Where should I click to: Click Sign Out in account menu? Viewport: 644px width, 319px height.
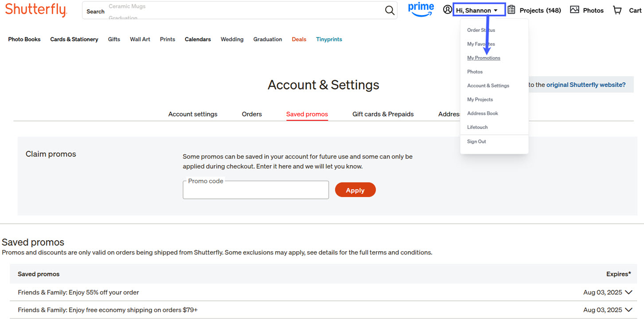[476, 142]
